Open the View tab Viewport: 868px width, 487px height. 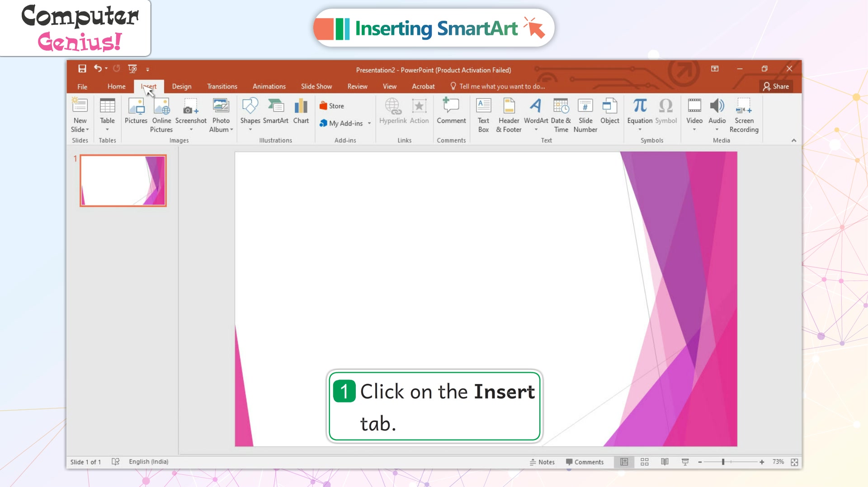(x=390, y=86)
